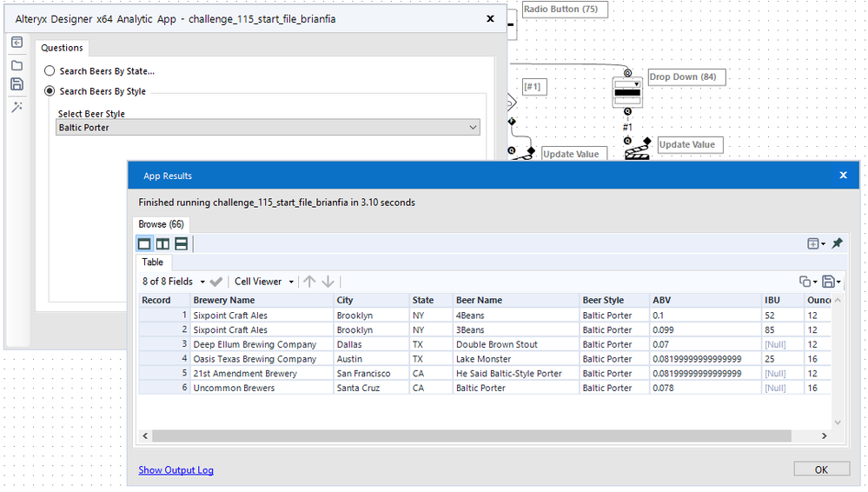This screenshot has height=492, width=868.
Task: Open the new window plus dropdown icon
Action: click(816, 243)
